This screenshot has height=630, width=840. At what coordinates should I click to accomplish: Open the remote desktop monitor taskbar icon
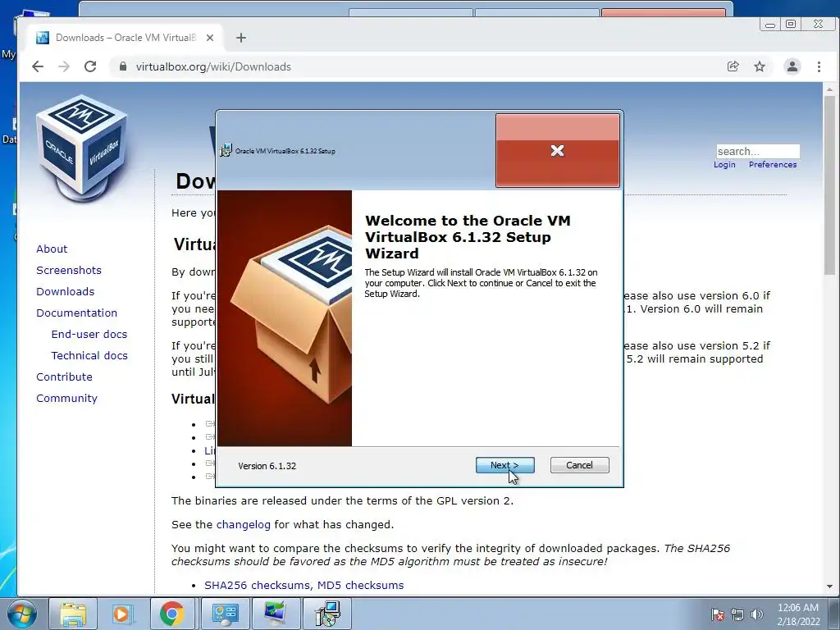pyautogui.click(x=276, y=614)
